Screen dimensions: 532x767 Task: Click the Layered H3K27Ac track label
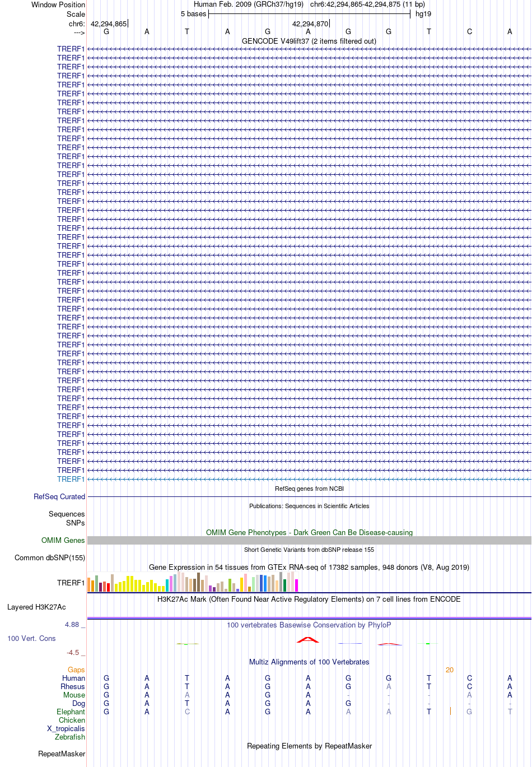click(x=36, y=607)
